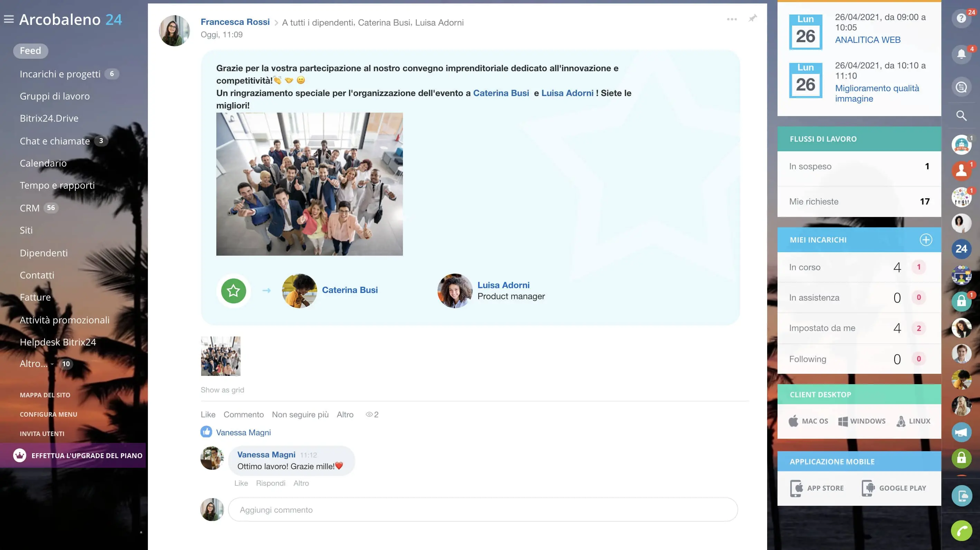Viewport: 980px width, 550px height.
Task: Open the small group photo thumbnail
Action: click(221, 356)
